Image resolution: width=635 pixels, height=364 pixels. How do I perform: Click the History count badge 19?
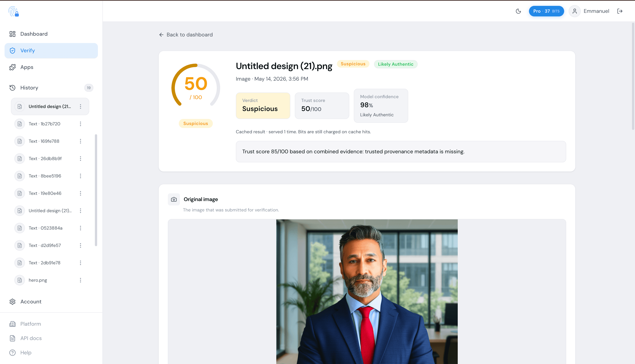(x=89, y=88)
